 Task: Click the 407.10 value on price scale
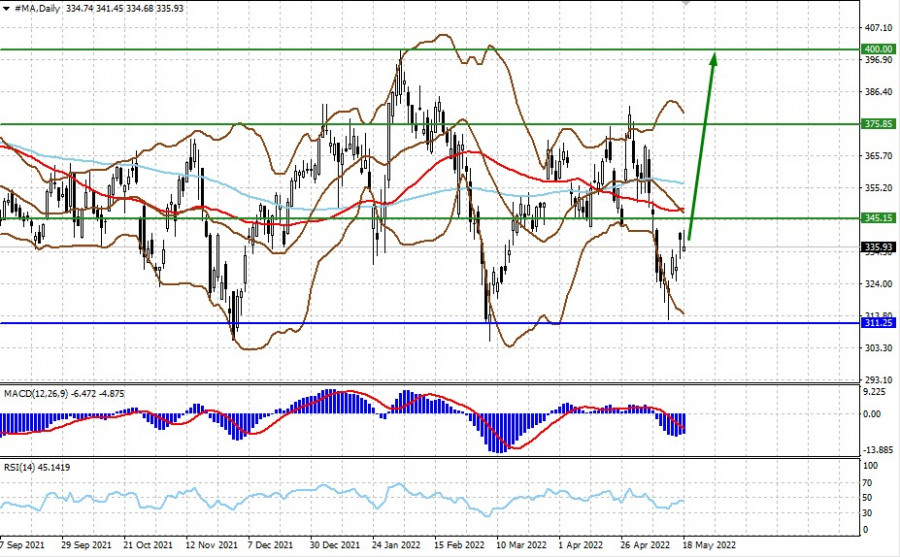tap(880, 27)
